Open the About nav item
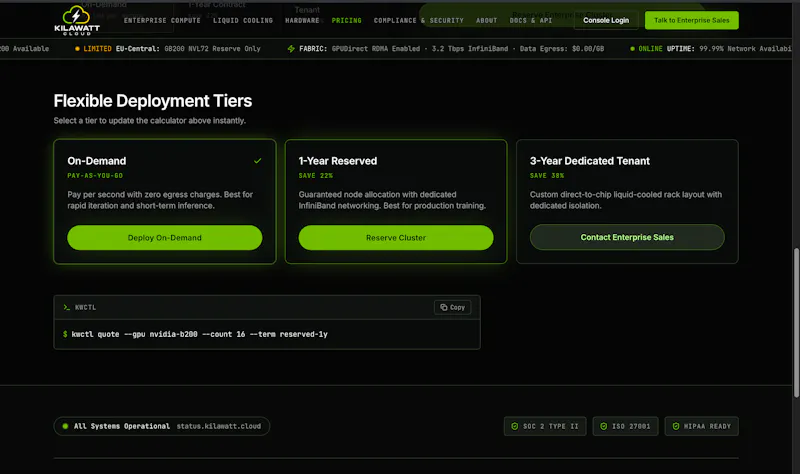 [x=486, y=20]
